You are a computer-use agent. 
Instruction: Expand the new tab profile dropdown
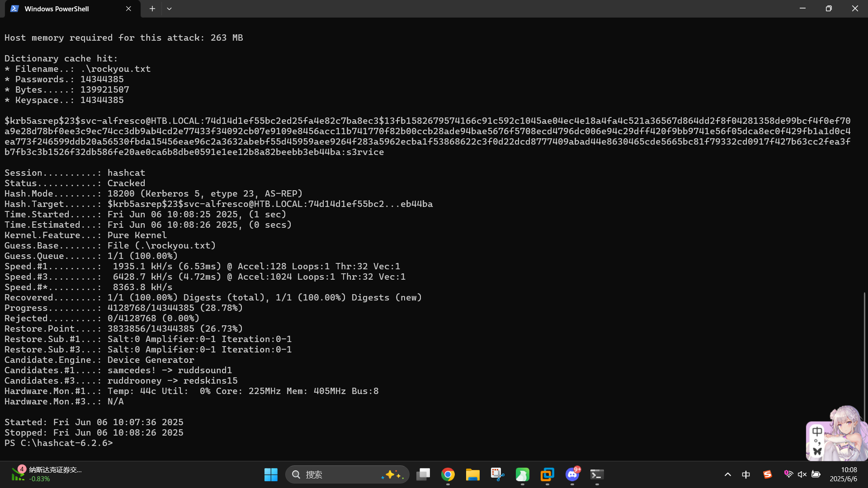click(169, 9)
